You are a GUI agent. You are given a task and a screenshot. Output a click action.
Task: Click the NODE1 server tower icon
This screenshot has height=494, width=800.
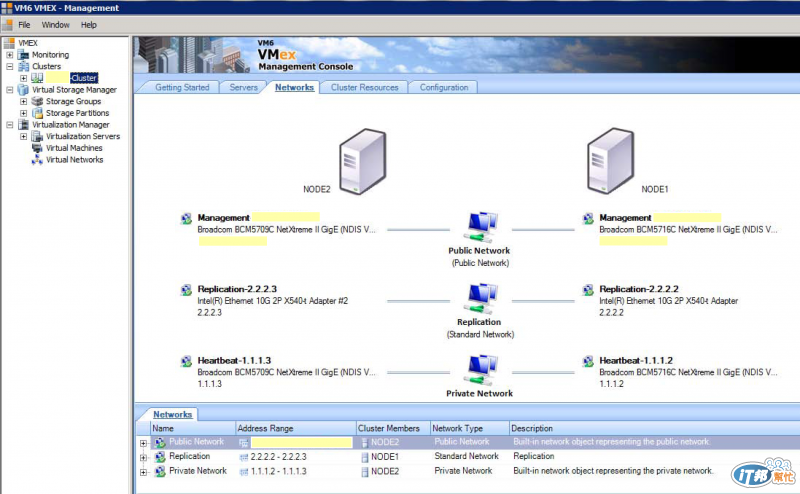[611, 161]
